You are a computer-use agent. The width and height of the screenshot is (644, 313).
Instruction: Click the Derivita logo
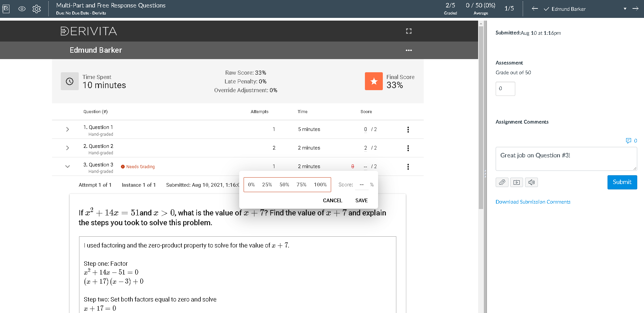89,31
